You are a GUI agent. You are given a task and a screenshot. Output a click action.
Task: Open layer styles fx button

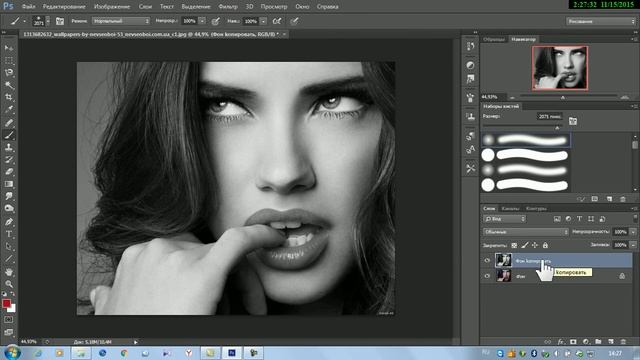click(x=561, y=342)
